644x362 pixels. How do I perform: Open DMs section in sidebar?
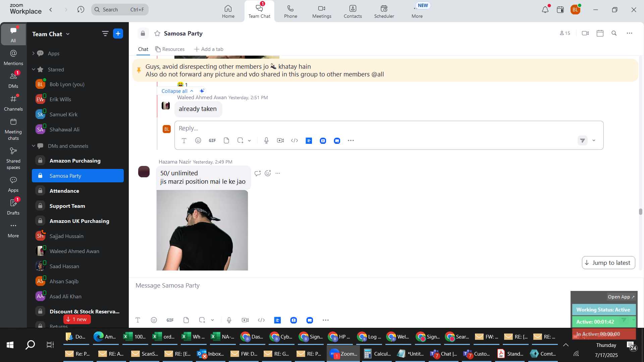pyautogui.click(x=13, y=80)
